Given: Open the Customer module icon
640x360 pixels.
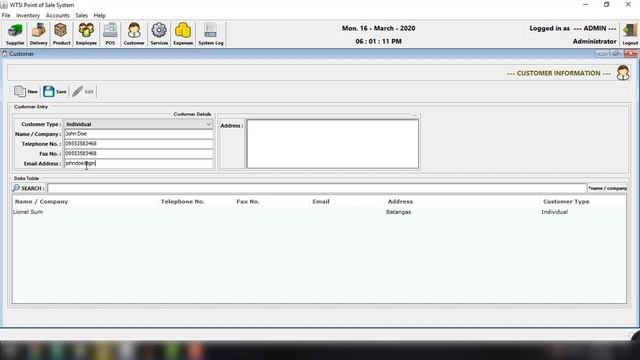Looking at the screenshot, I should 134,34.
